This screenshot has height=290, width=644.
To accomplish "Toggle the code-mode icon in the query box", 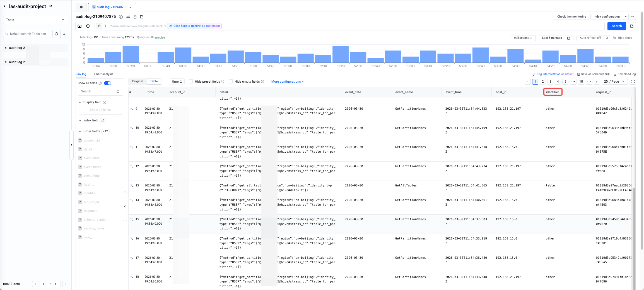I will click(x=99, y=26).
